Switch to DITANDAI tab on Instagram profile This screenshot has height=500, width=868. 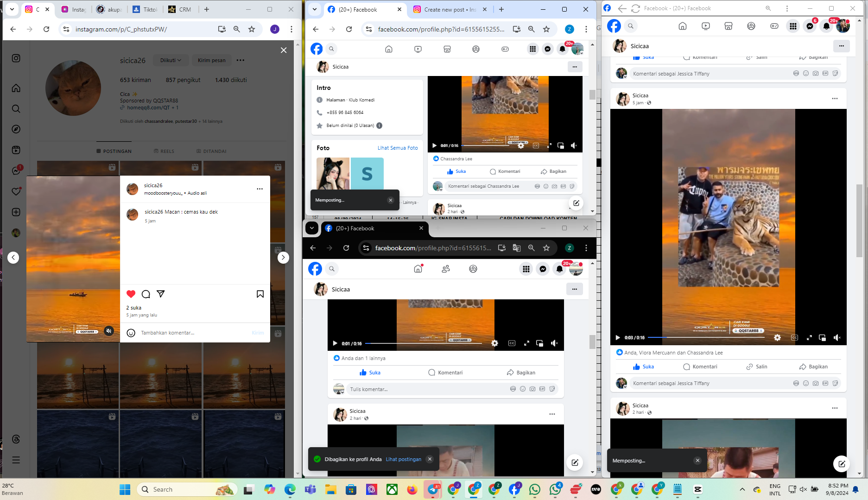click(211, 151)
